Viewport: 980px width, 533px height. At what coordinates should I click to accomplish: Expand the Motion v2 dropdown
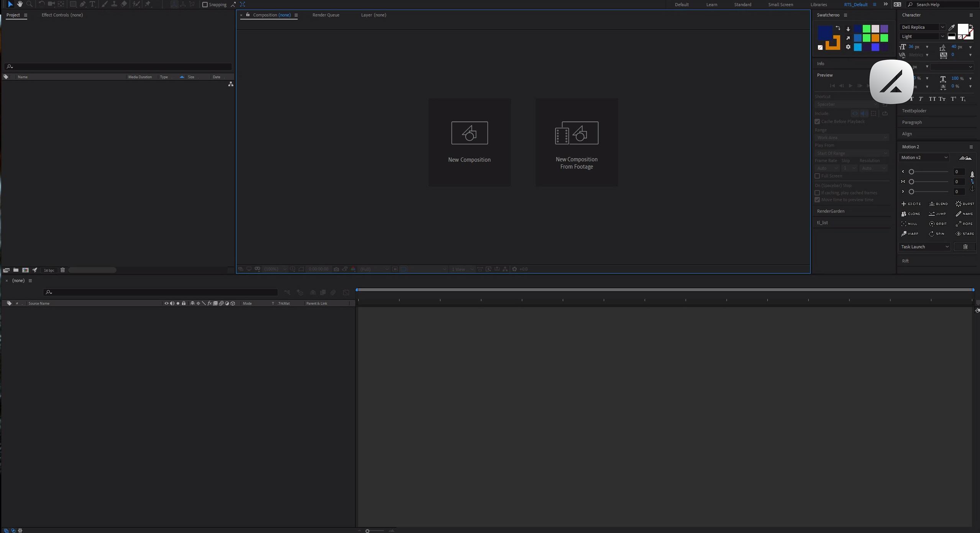pos(924,157)
